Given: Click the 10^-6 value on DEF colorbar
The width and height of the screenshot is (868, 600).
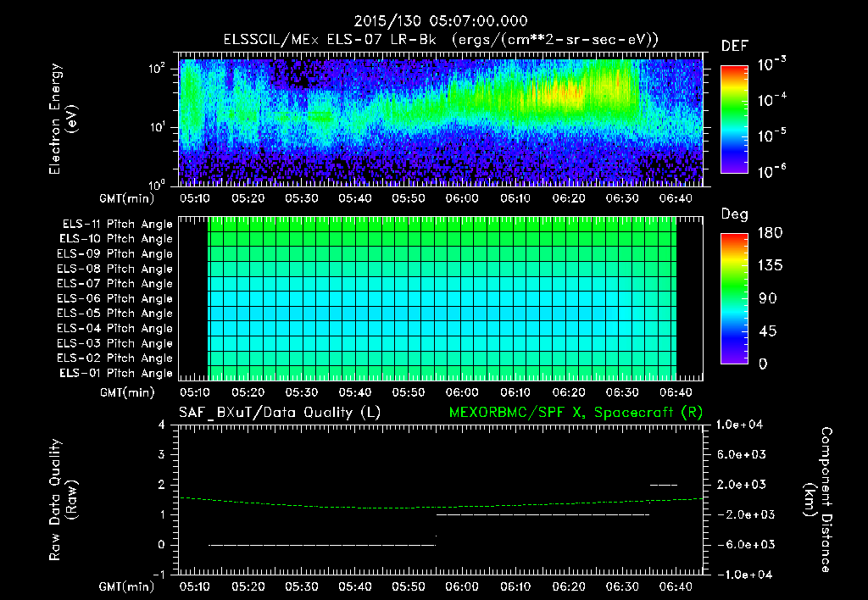Looking at the screenshot, I should pos(771,171).
